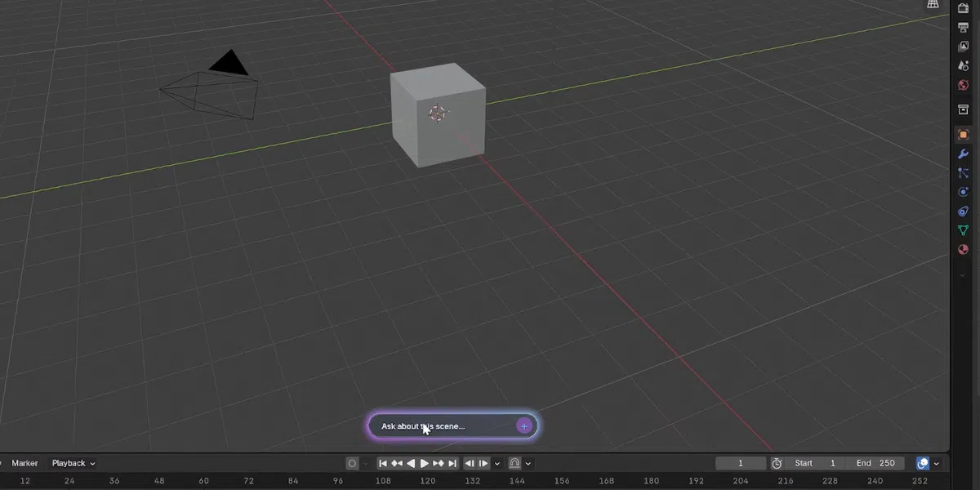Open the Playback menu
This screenshot has height=490, width=980.
(x=73, y=463)
